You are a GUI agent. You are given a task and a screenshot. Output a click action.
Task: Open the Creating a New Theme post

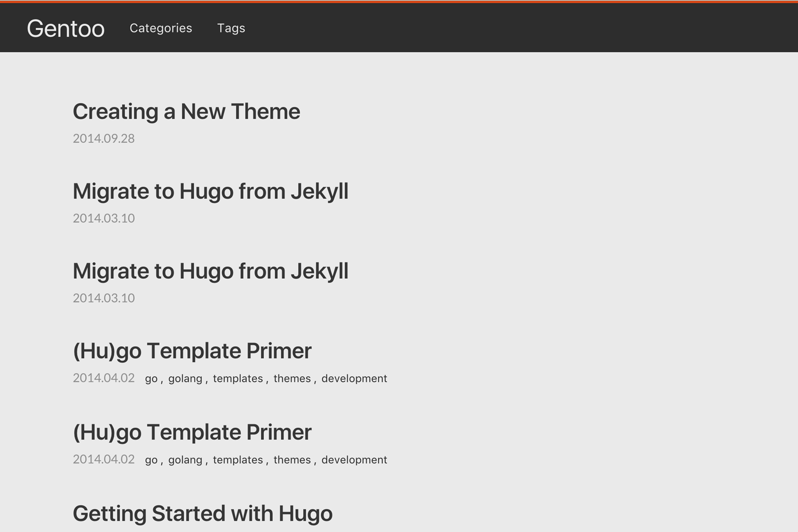coord(186,112)
